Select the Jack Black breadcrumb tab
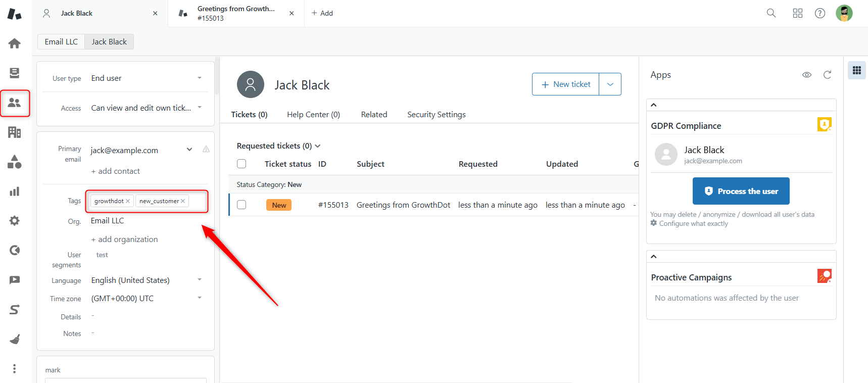The width and height of the screenshot is (868, 383). [x=109, y=41]
